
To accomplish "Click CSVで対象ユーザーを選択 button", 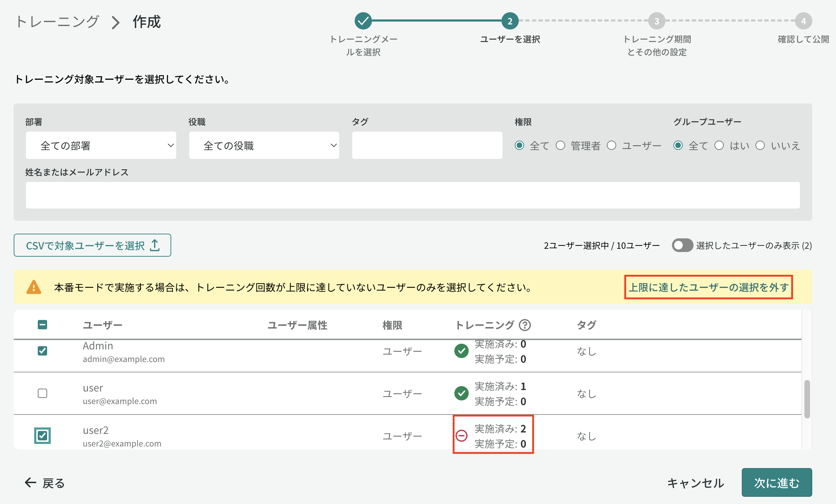I will coord(92,245).
